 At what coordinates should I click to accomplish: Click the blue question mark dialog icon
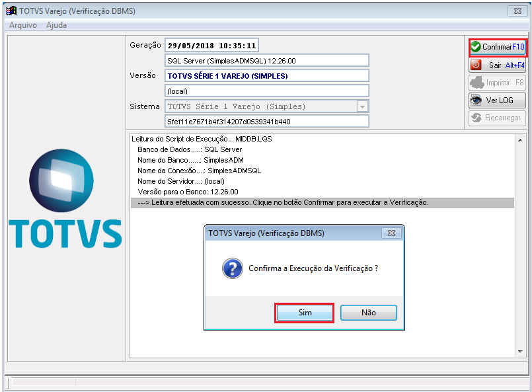pyautogui.click(x=233, y=268)
